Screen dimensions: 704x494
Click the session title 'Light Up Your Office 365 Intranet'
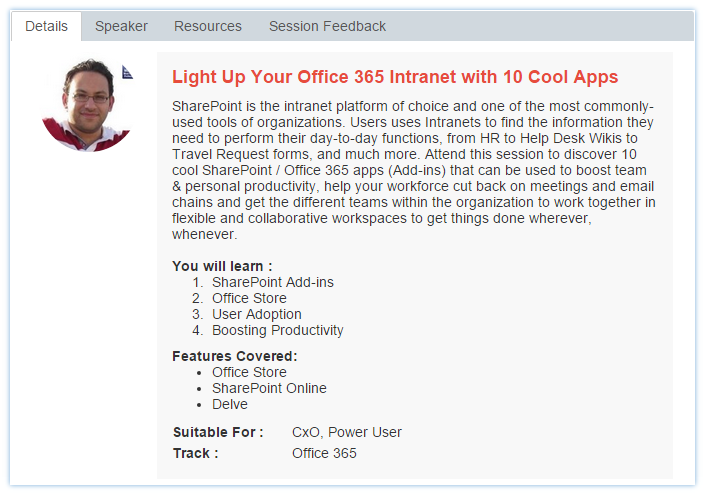395,77
